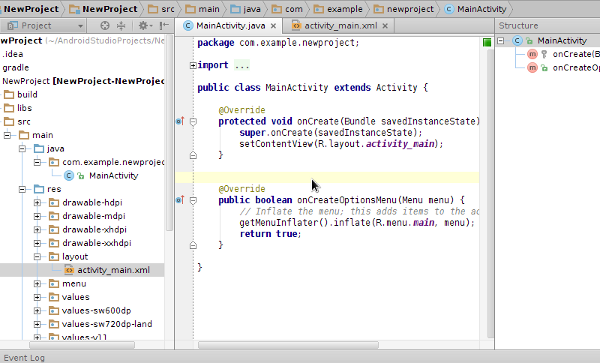Expand the drawable-hdpi folder
This screenshot has width=600, height=363.
tap(38, 202)
